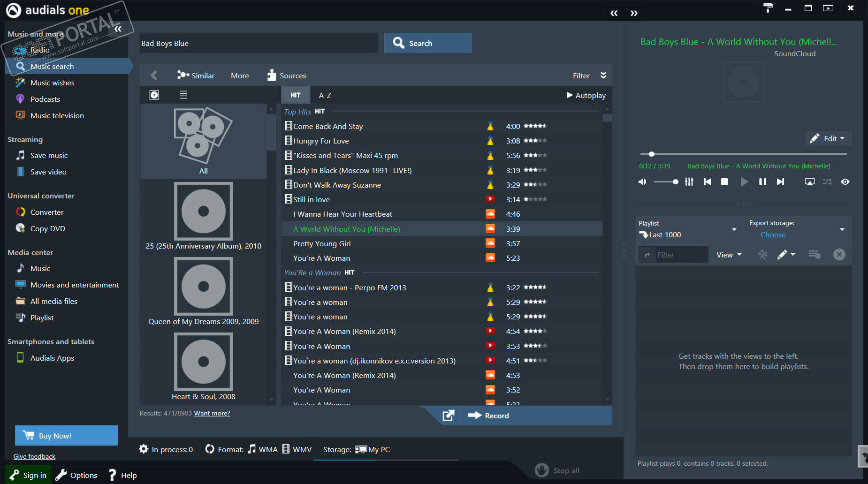Click the Bad Boys Blue search field

pyautogui.click(x=259, y=43)
